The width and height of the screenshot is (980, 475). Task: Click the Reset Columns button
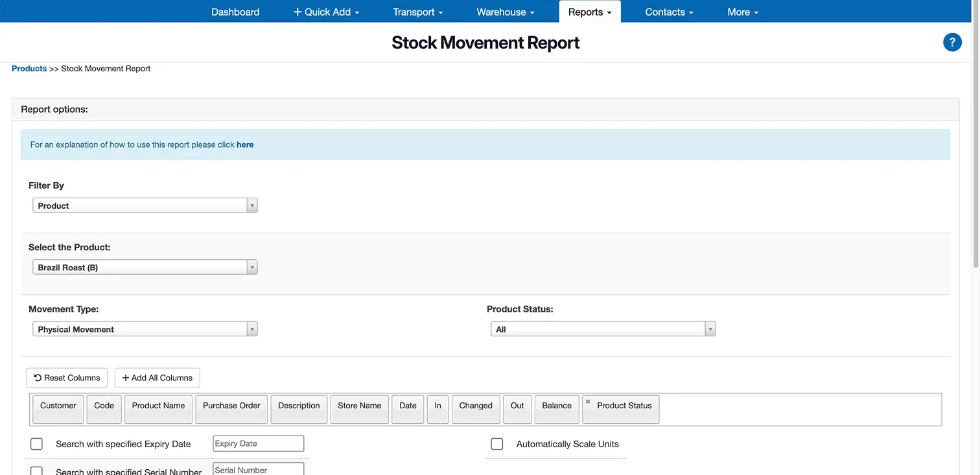point(67,378)
